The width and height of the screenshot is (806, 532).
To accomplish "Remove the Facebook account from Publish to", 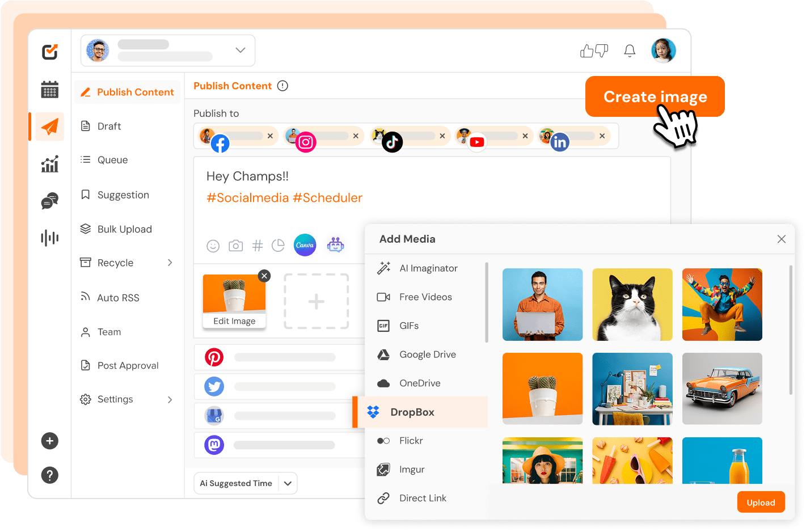I will [x=271, y=136].
